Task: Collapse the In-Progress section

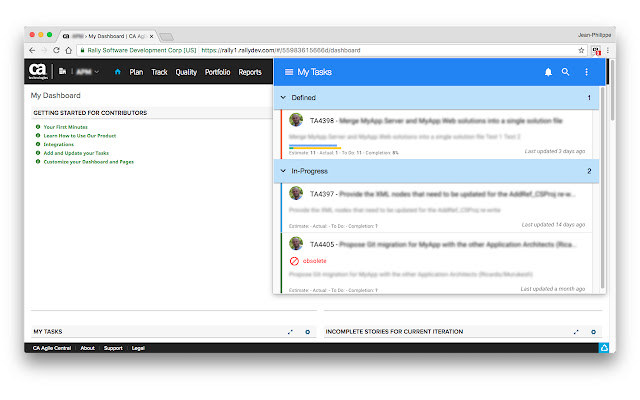Action: tap(283, 171)
